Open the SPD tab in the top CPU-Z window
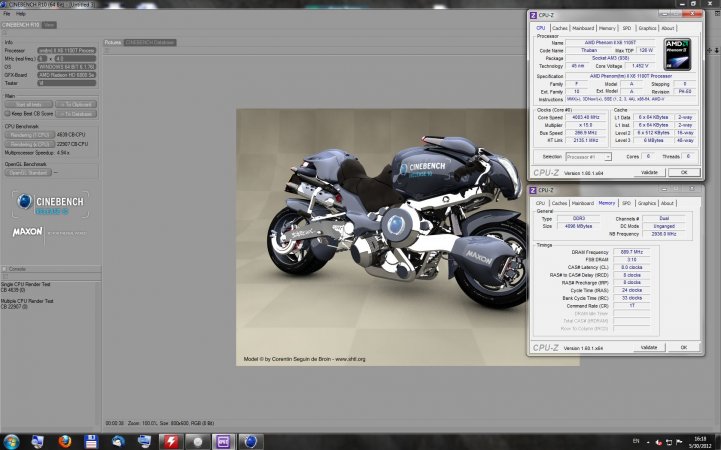The image size is (721, 450). pyautogui.click(x=627, y=28)
